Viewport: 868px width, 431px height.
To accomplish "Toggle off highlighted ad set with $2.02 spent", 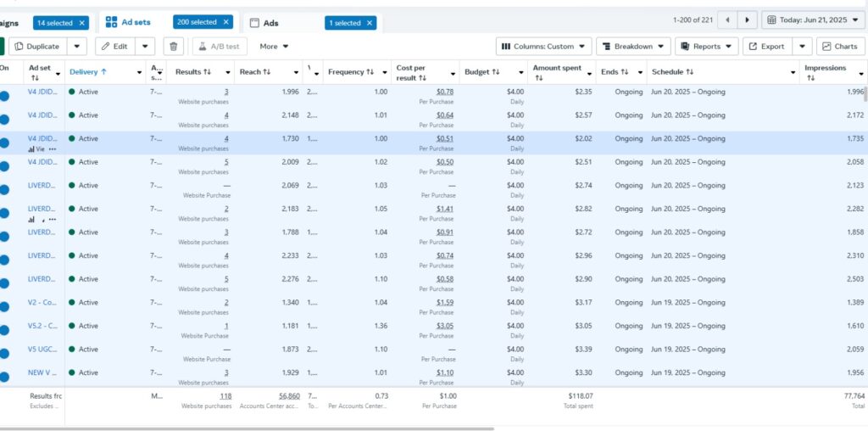I will (4, 143).
